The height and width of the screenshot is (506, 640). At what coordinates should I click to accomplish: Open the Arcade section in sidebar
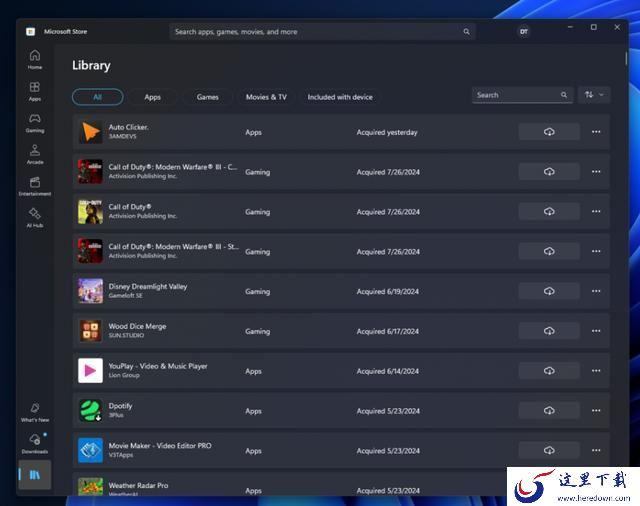pos(35,155)
